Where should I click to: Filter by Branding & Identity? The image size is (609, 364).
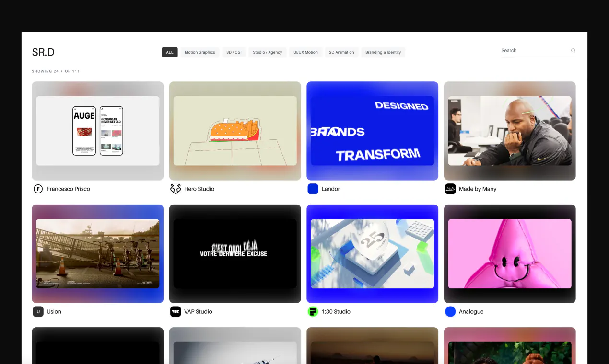[x=383, y=52]
